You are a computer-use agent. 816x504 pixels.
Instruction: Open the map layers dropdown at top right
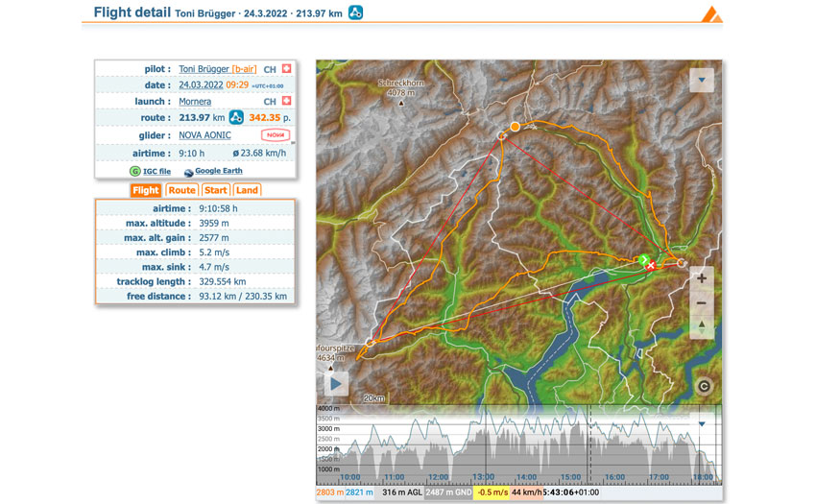tap(702, 80)
